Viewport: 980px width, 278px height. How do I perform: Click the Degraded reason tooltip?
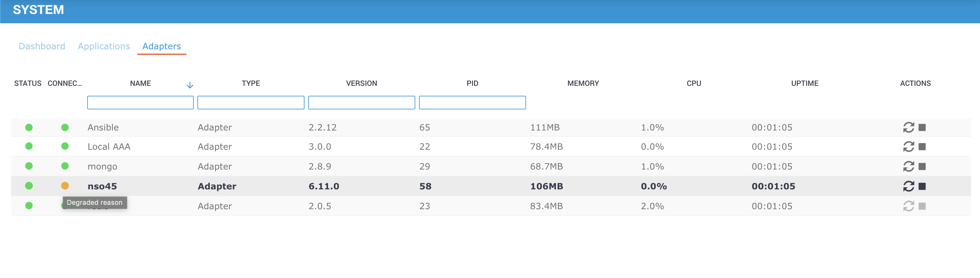point(95,203)
